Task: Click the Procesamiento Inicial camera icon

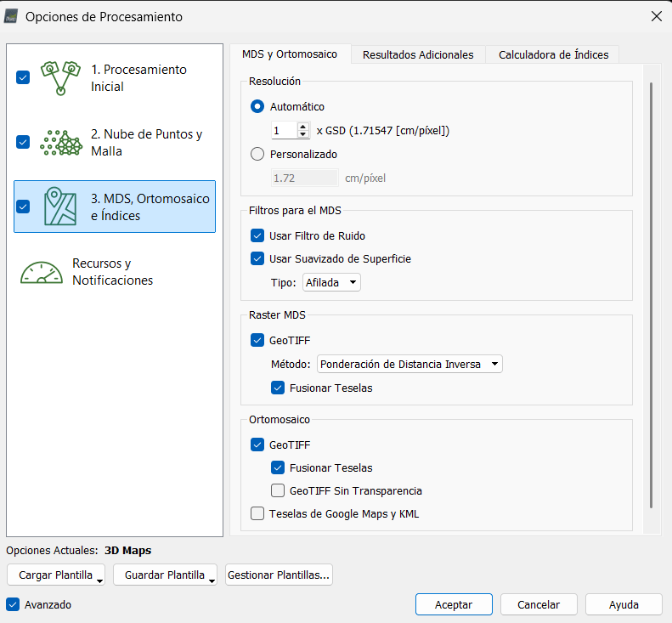Action: pos(60,77)
